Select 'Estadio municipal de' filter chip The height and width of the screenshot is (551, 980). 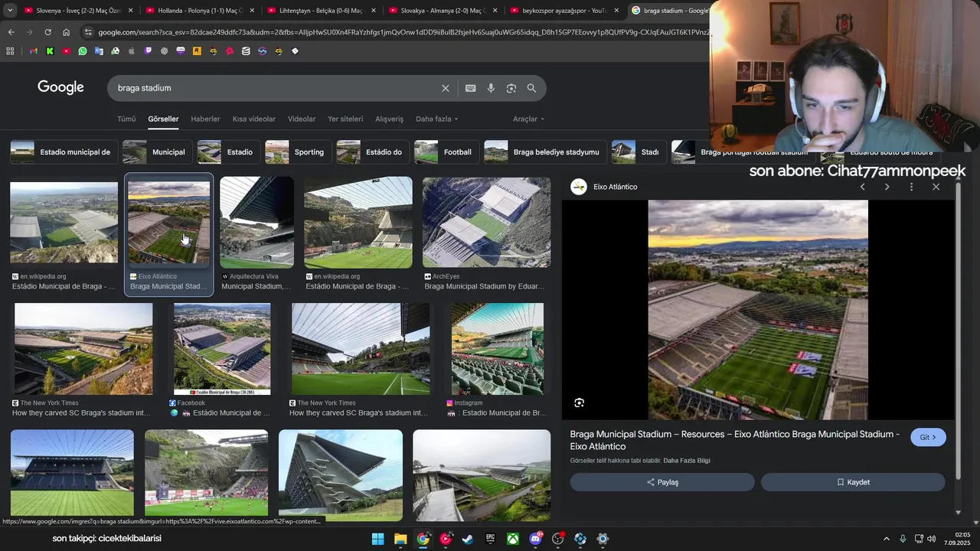pyautogui.click(x=64, y=152)
